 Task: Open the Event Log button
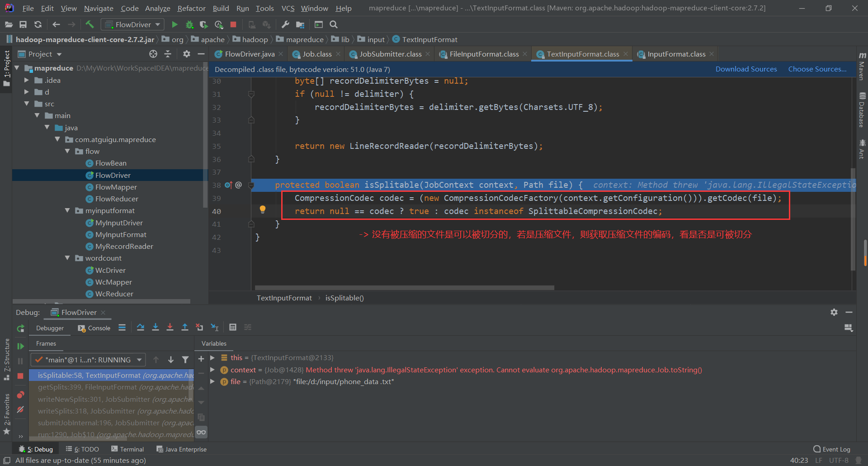pyautogui.click(x=832, y=449)
